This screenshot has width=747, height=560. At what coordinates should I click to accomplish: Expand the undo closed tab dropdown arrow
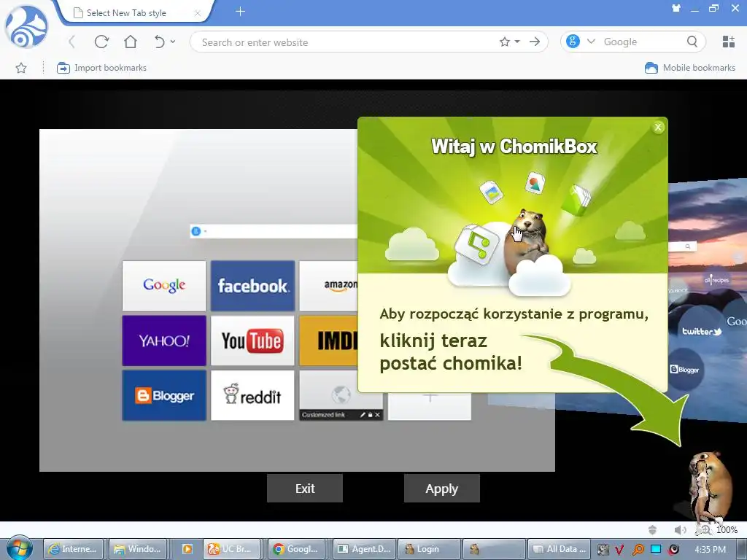coord(173,42)
